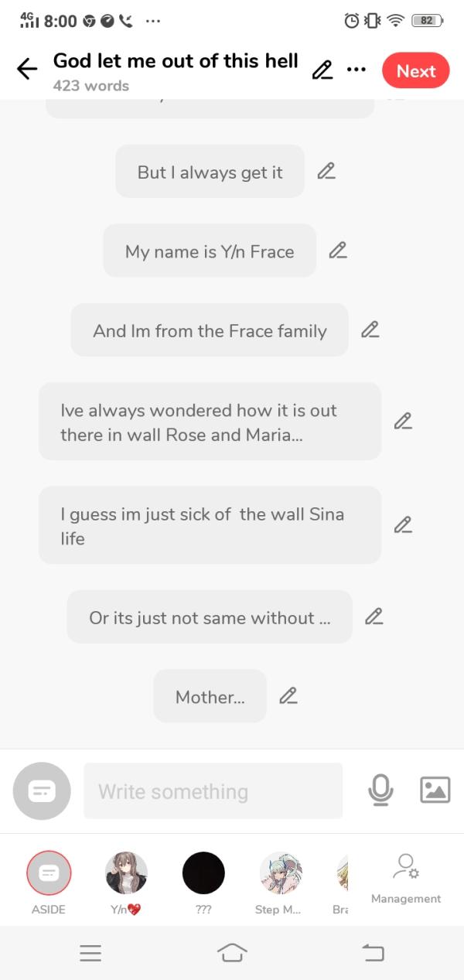The width and height of the screenshot is (464, 980).
Task: Tap the large gray aside bubble button
Action: click(42, 790)
